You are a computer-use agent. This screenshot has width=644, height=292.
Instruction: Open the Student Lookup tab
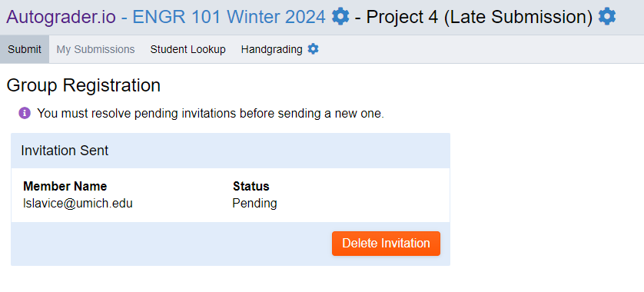[188, 49]
